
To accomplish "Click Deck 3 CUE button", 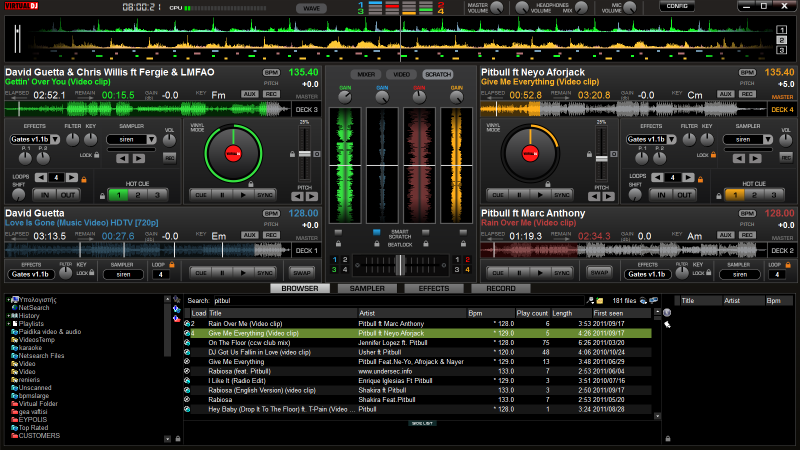I will (201, 195).
